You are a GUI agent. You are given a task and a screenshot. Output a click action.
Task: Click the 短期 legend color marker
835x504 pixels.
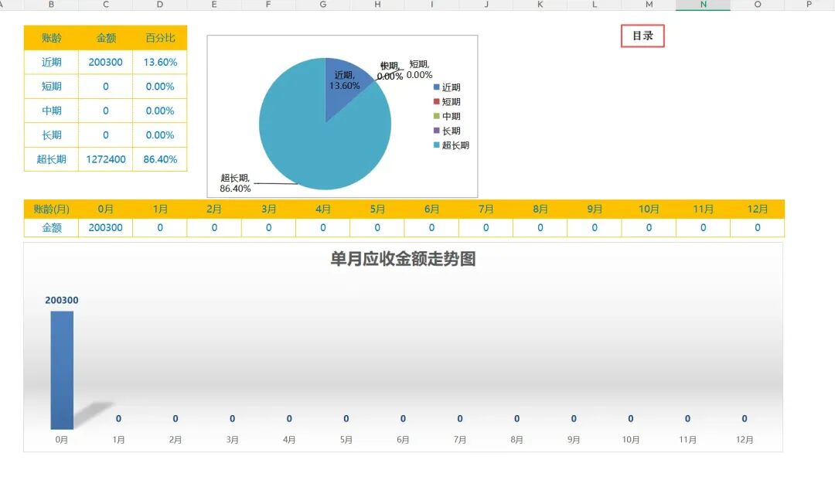point(437,102)
